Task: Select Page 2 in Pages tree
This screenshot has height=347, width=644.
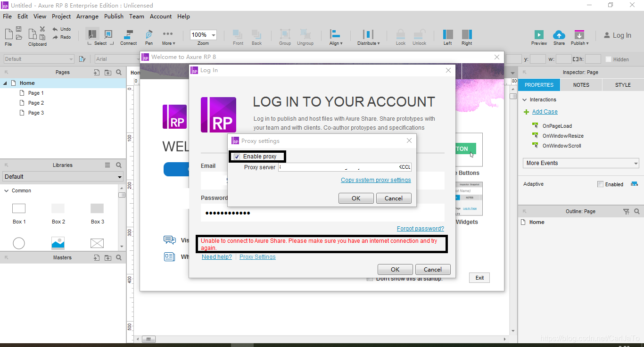Action: pos(36,103)
